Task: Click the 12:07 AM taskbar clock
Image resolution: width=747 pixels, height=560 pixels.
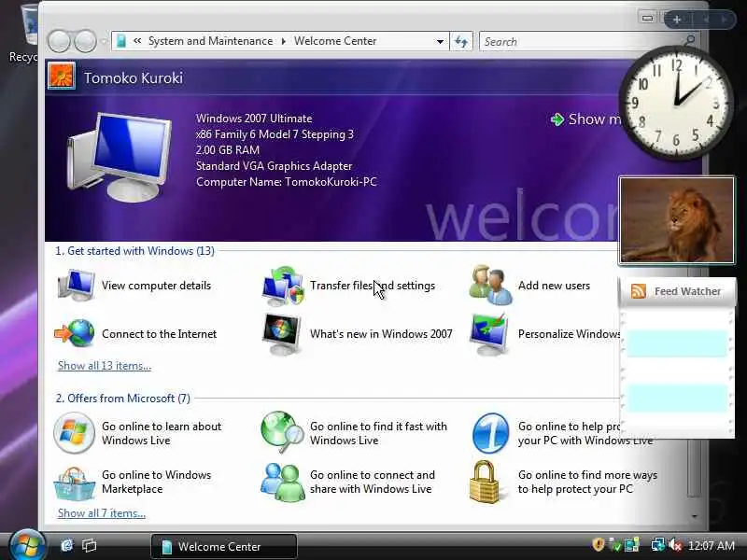Action: click(712, 545)
